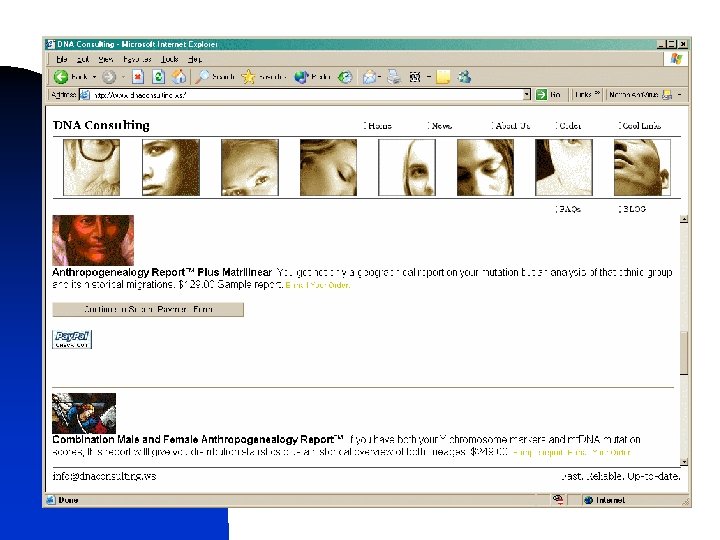Viewport: 720px width, 540px height.
Task: Click the History icon
Action: pyautogui.click(x=345, y=77)
